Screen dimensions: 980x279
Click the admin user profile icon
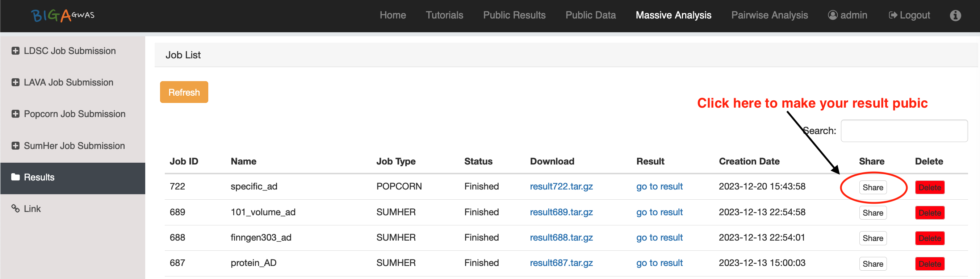coord(832,15)
